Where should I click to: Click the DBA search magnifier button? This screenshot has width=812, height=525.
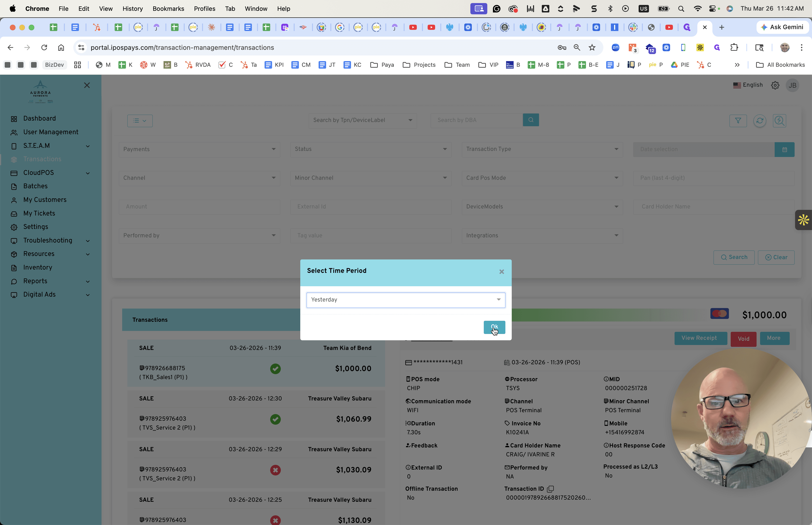click(x=531, y=120)
